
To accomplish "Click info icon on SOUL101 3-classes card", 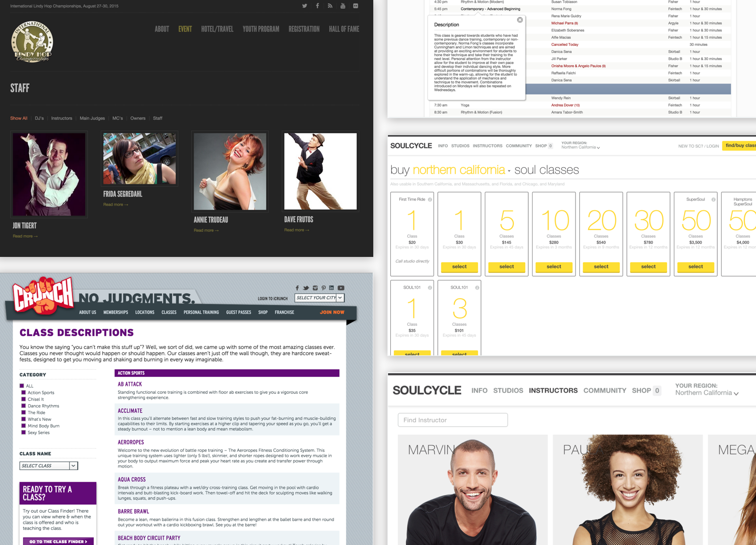I will 477,288.
